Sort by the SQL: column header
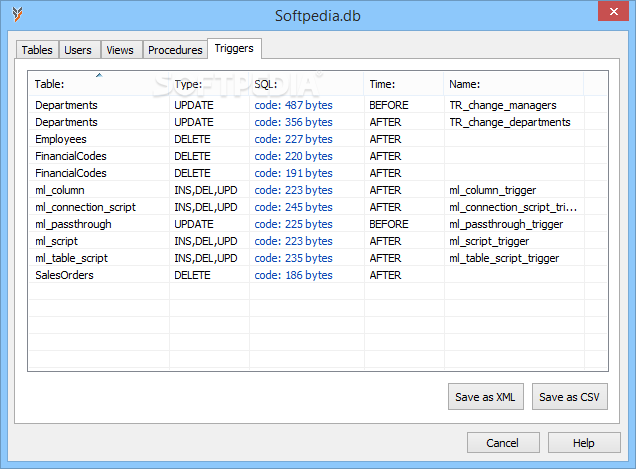The width and height of the screenshot is (636, 469). 307,84
